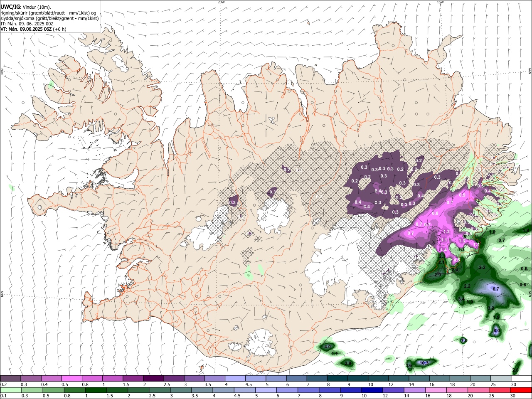Select the dark green swatch labeled 1 in lower legend
The height and width of the screenshot is (399, 532).
click(95, 390)
